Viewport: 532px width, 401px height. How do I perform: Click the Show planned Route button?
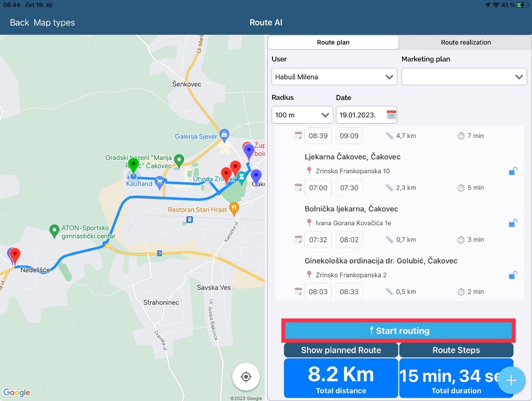coord(341,350)
